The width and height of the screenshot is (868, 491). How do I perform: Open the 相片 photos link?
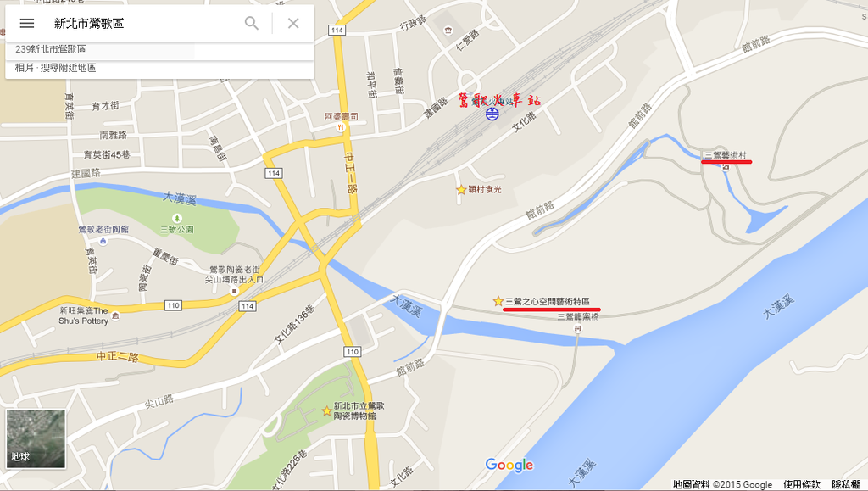(25, 68)
